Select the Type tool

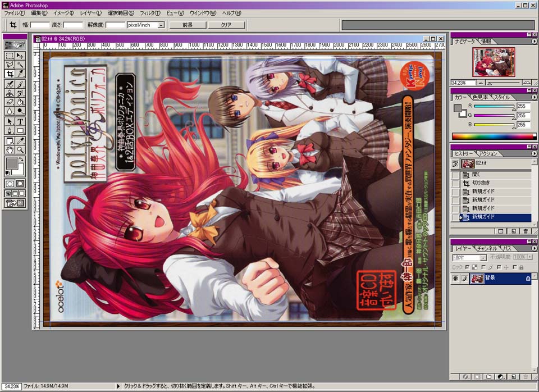tap(20, 122)
